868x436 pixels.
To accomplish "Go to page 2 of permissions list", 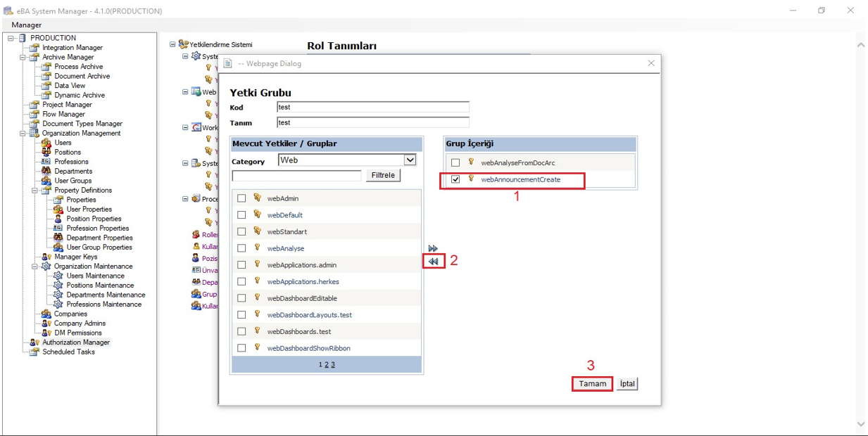I will pos(327,364).
